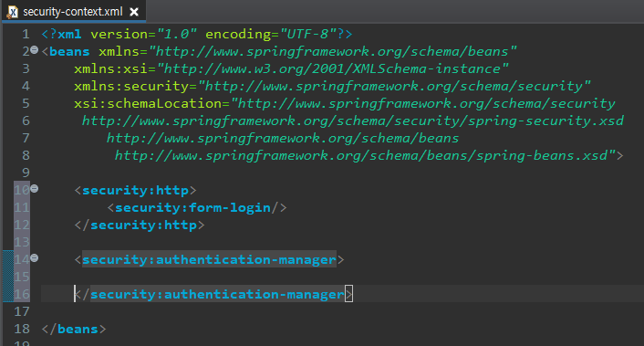
Task: Click the closing security:http tag
Action: tap(140, 225)
